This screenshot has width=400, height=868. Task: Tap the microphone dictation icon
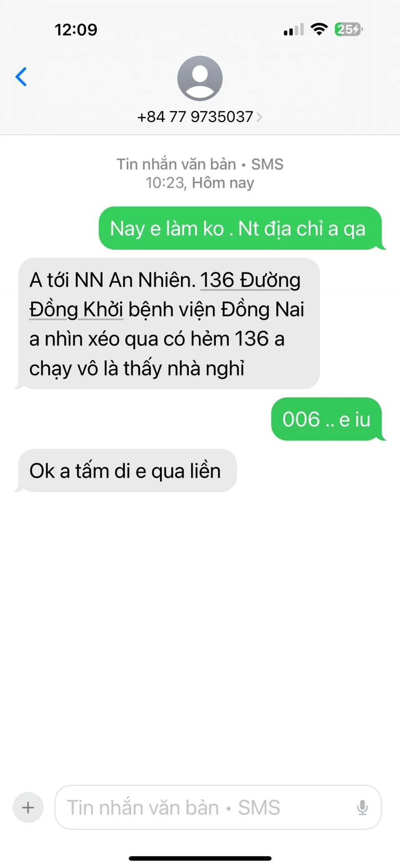(x=362, y=808)
